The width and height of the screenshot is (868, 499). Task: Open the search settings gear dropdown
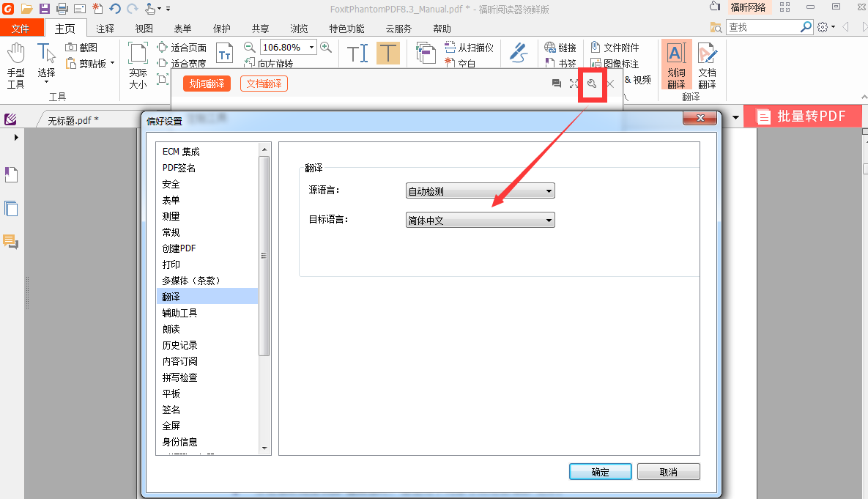point(826,26)
